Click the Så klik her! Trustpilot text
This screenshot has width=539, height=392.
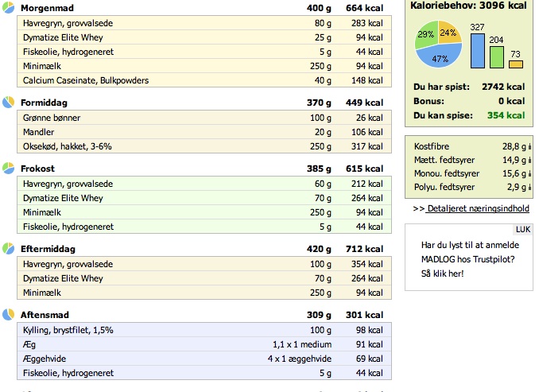(x=442, y=274)
